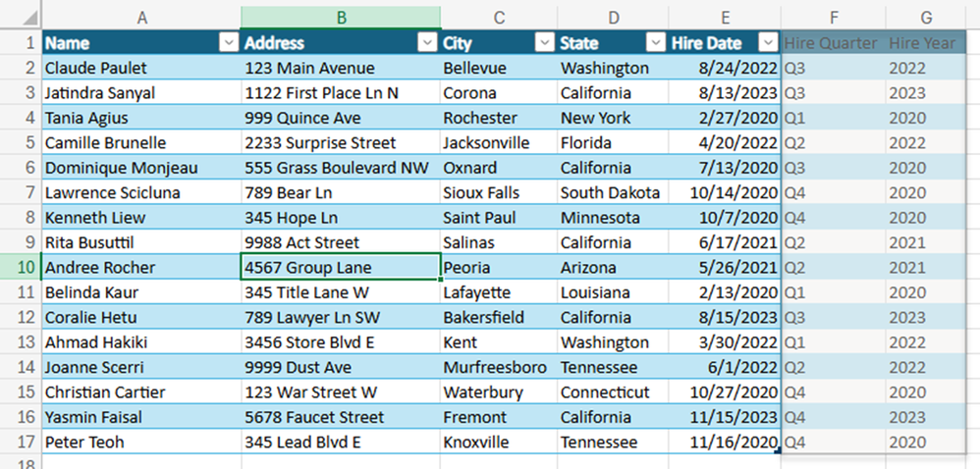Select cell with Claude Paulet
The image size is (980, 469).
141,68
